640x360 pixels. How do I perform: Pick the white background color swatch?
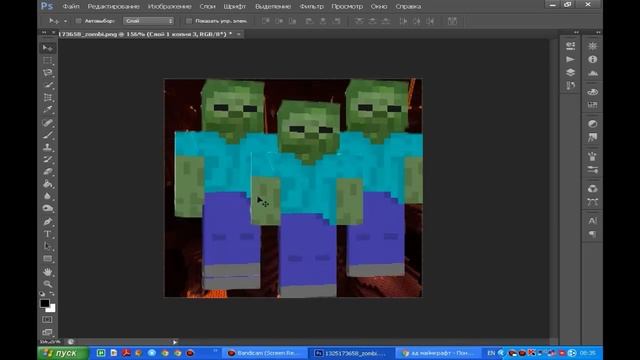pos(51,309)
